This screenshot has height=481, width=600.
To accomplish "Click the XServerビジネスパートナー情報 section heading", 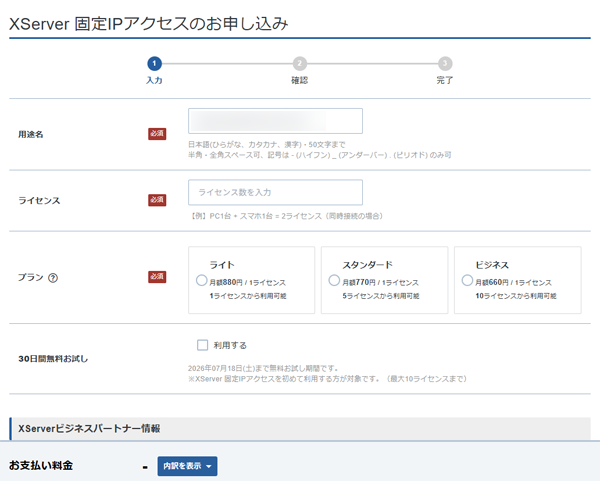I will click(x=89, y=428).
